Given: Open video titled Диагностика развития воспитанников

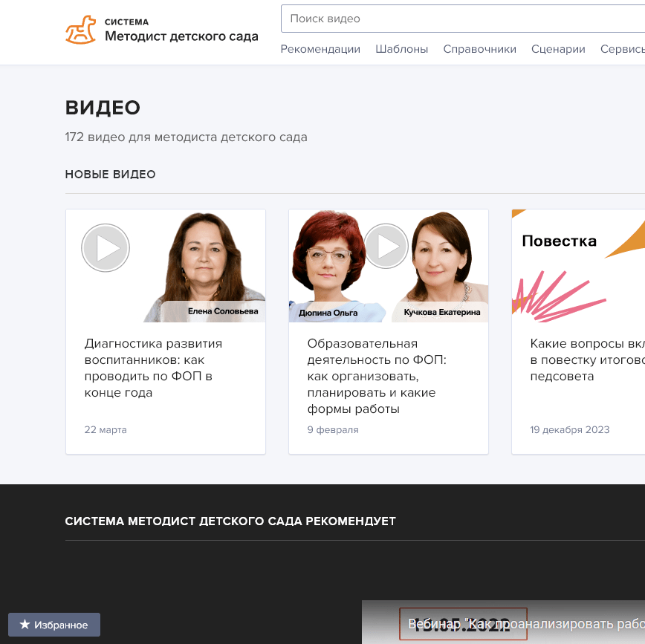Looking at the screenshot, I should (153, 368).
